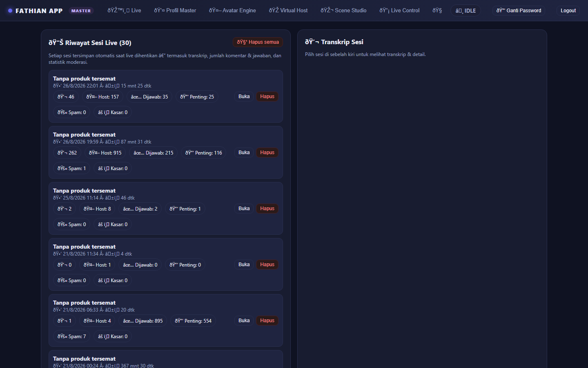
Task: Open the Ganti Password dialog
Action: [x=519, y=11]
